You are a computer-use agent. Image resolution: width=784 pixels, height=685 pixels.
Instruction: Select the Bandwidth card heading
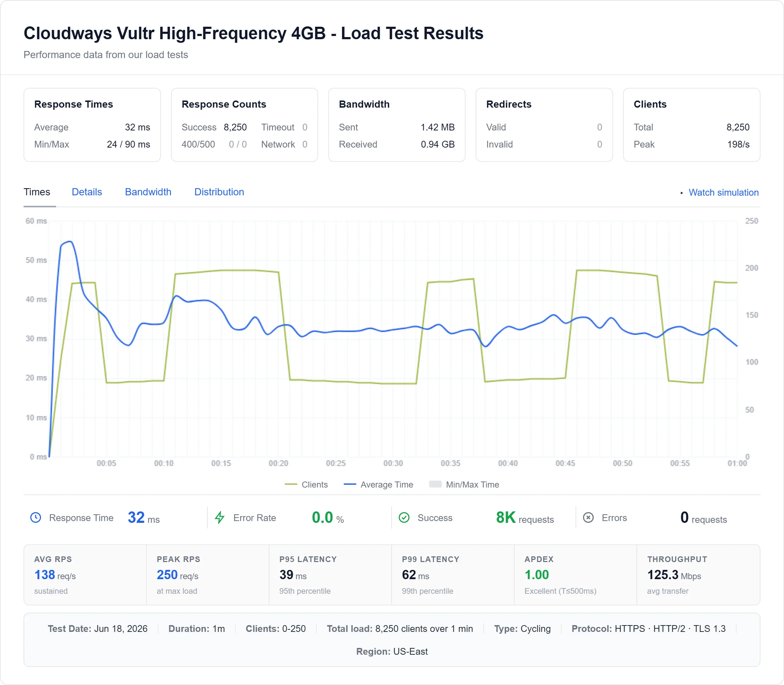[x=364, y=104]
